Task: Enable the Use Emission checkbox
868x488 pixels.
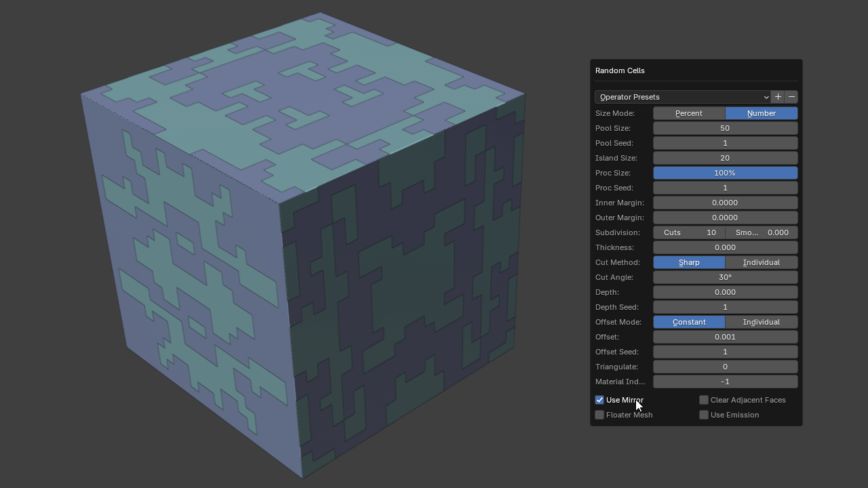Action: click(704, 415)
